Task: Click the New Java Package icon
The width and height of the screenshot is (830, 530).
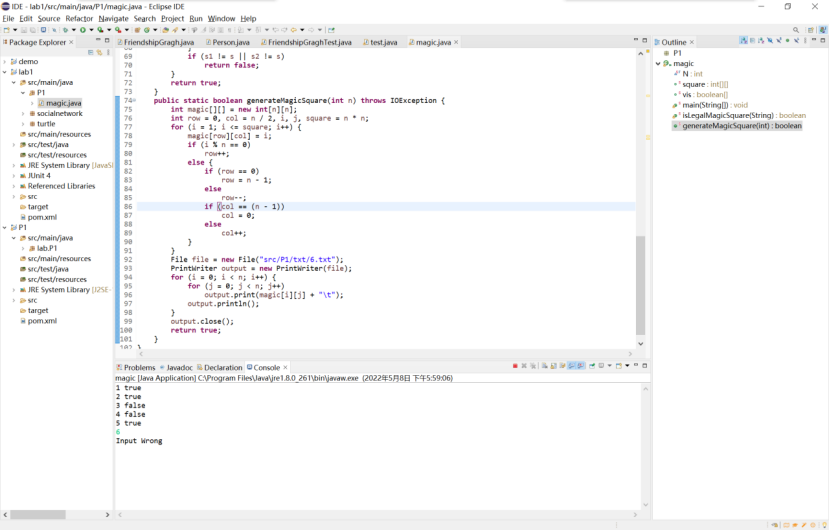Action: click(137, 30)
